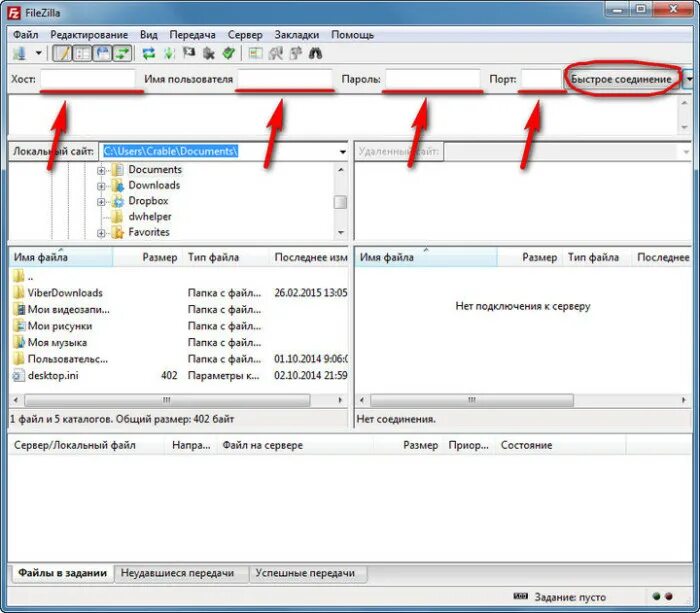Open the Закладки menu

point(297,35)
